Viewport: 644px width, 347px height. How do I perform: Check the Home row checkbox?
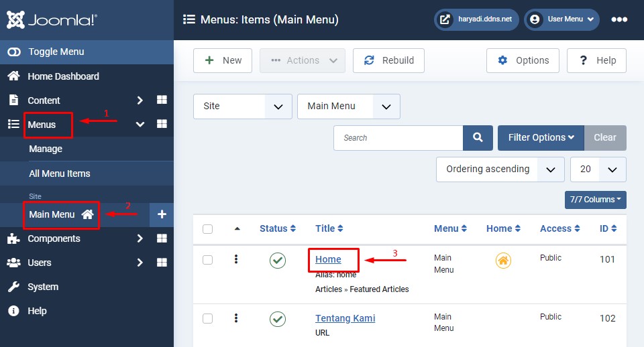tap(208, 260)
